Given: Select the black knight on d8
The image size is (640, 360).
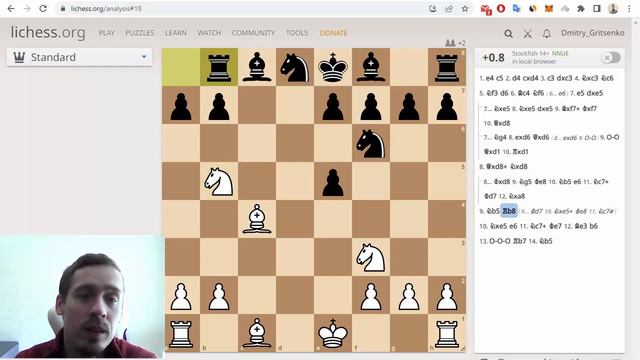Looking at the screenshot, I should [x=295, y=67].
